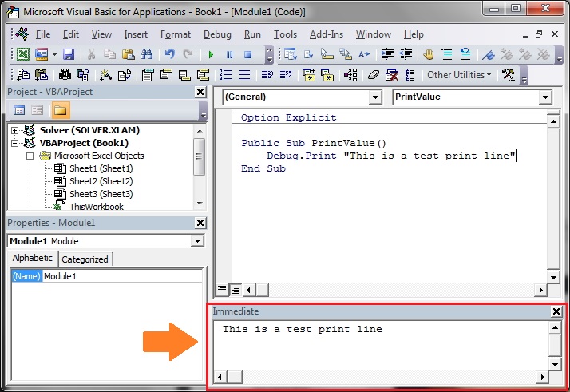Open the Debug menu
The image size is (570, 392).
[217, 34]
